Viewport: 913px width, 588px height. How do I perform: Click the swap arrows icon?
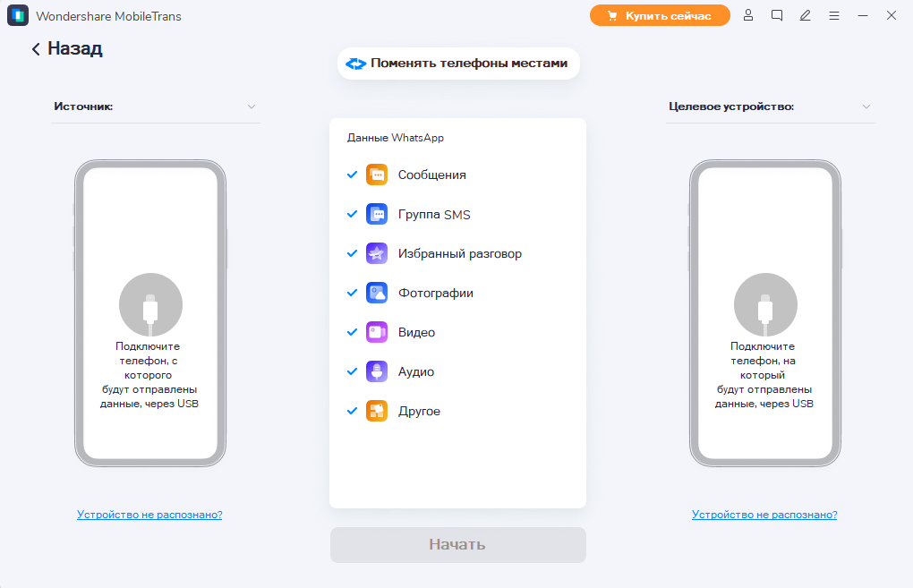pos(355,64)
